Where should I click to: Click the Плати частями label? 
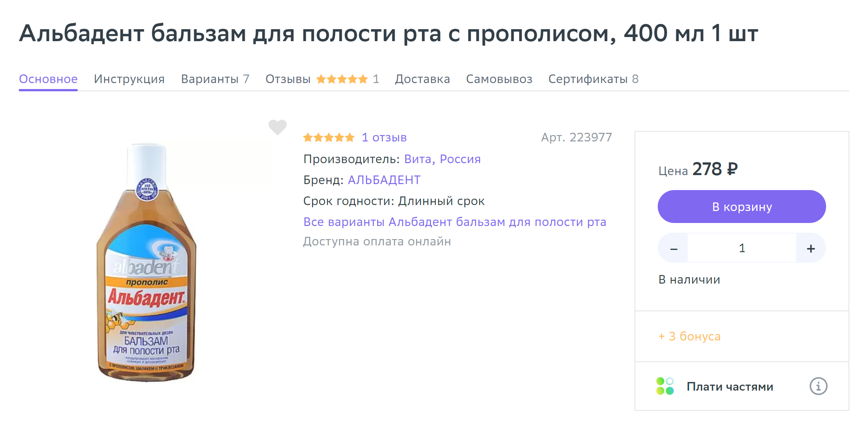[x=730, y=386]
